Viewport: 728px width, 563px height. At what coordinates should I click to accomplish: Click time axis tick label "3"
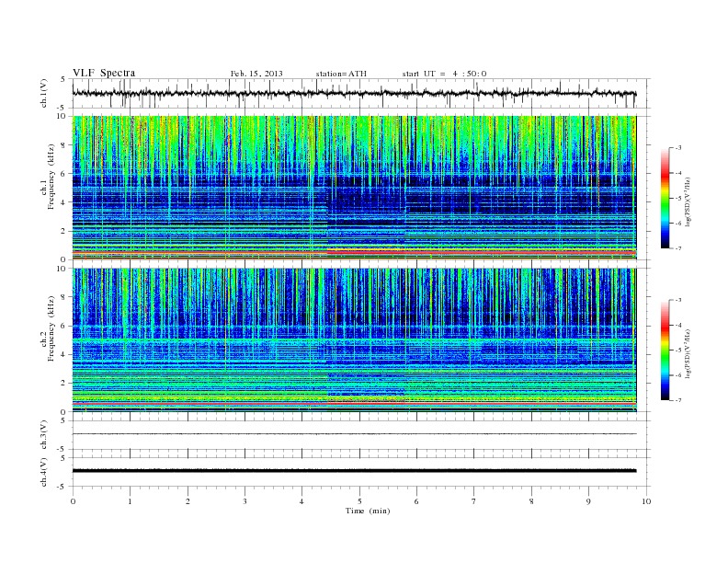245,501
